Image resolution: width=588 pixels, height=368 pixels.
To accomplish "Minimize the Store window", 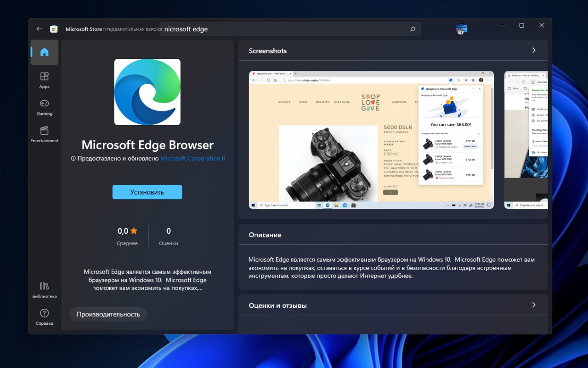I will click(501, 25).
